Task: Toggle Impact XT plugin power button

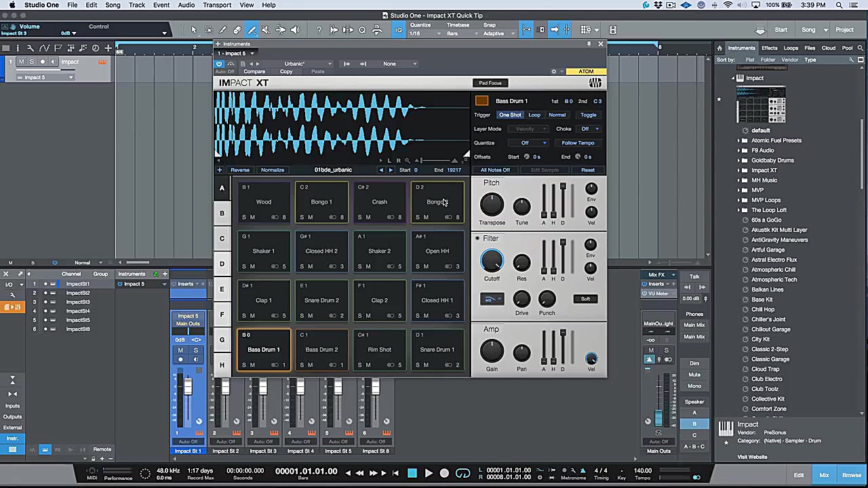Action: (219, 64)
